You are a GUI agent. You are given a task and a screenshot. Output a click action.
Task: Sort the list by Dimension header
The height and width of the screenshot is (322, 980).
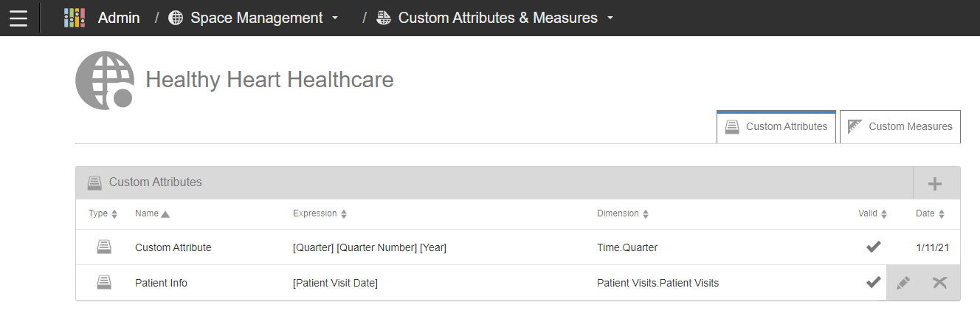[623, 213]
